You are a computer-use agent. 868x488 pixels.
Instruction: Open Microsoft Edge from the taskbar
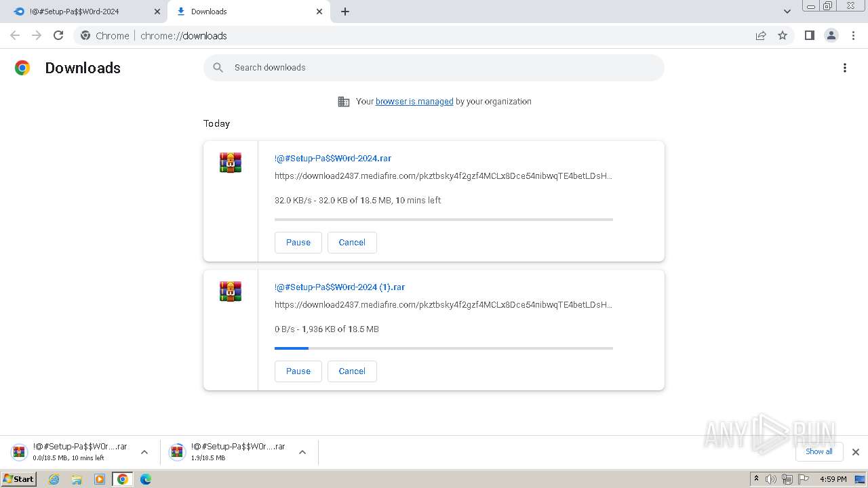pos(145,479)
